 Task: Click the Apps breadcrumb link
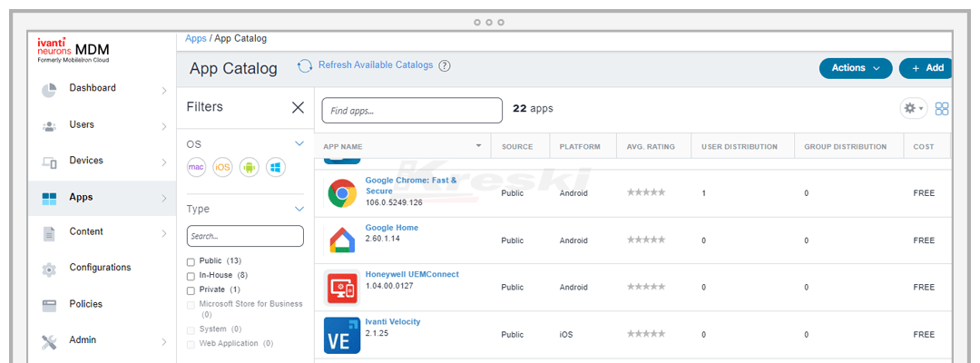click(x=196, y=39)
